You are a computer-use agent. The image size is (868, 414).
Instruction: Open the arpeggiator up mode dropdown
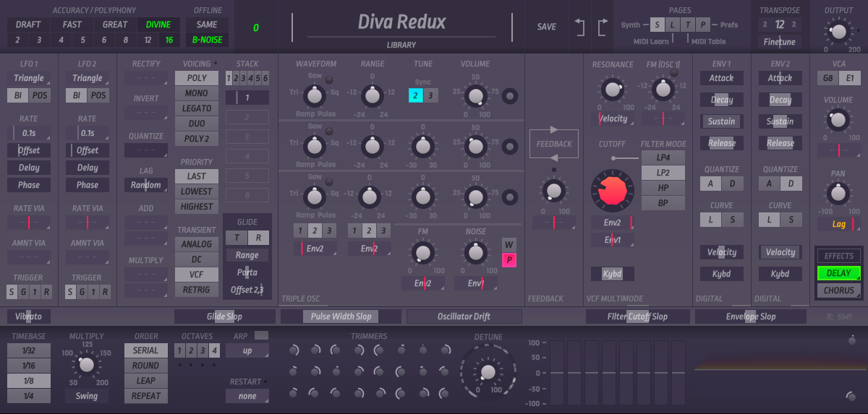coord(247,350)
